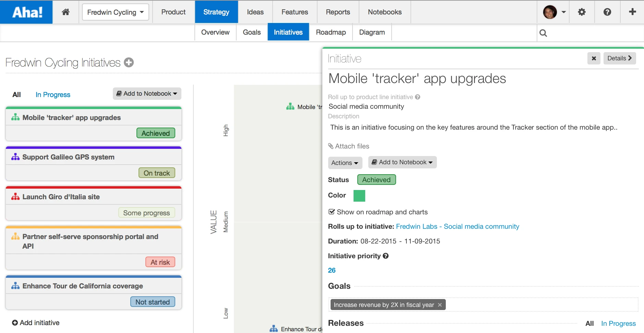Click Some progress badge on Giro d'Italia card
The height and width of the screenshot is (333, 644).
[146, 213]
